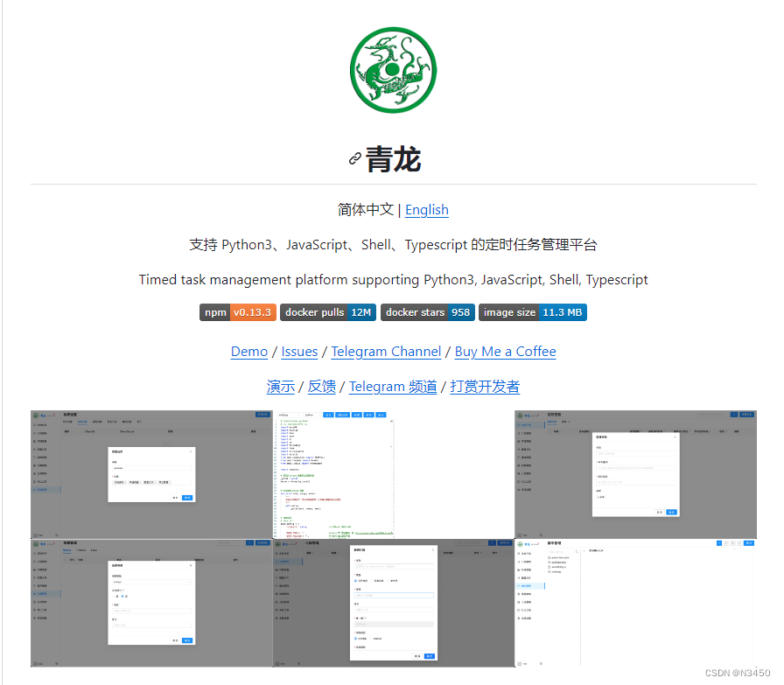784x685 pixels.
Task: Open the 反馈 link
Action: point(321,387)
